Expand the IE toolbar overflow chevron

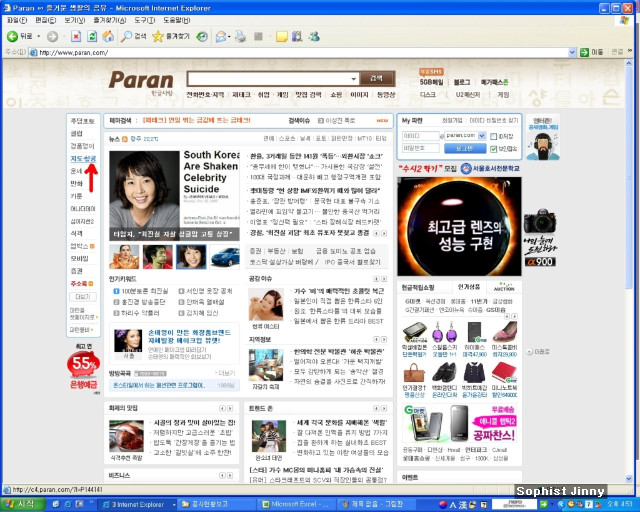click(x=630, y=51)
